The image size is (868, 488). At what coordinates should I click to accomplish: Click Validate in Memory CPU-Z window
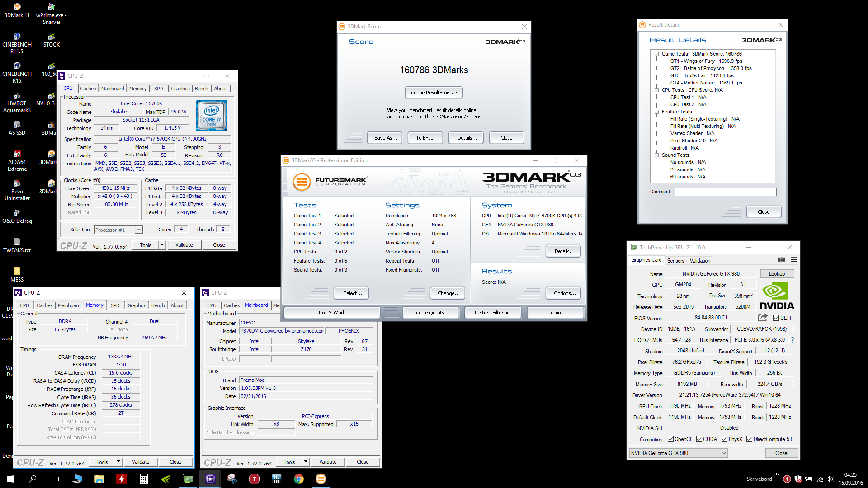[x=141, y=462]
